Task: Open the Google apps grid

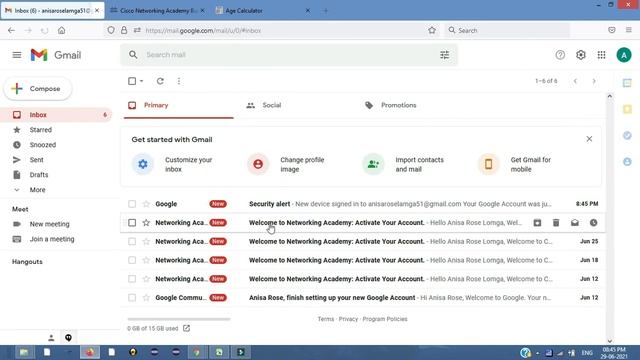Action: (x=602, y=55)
